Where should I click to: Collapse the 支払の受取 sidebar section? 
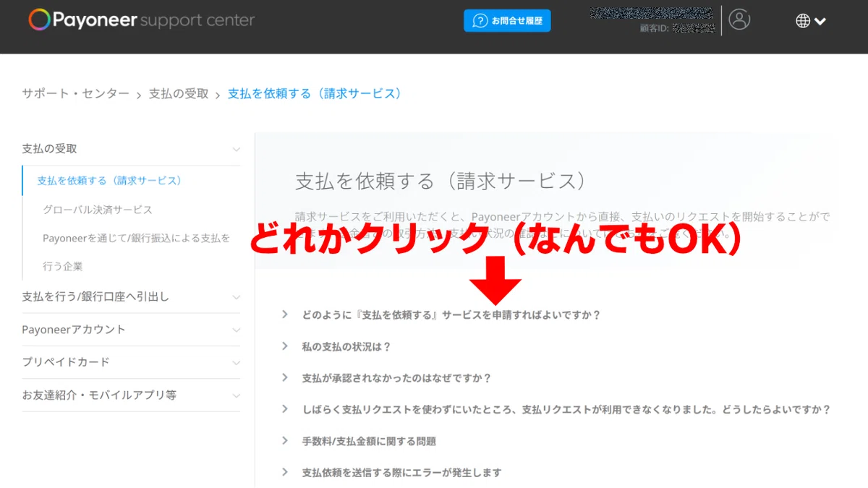131,149
